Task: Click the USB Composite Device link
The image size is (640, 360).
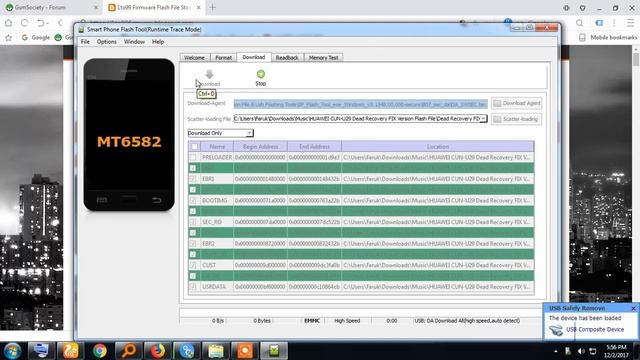Action: [x=595, y=329]
